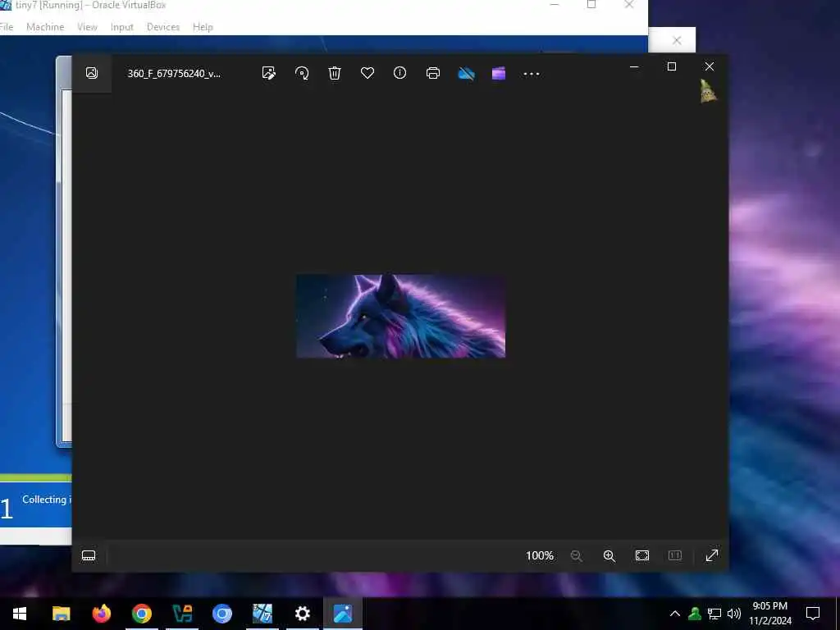
Task: Click the actual size 1:1 icon
Action: 675,555
